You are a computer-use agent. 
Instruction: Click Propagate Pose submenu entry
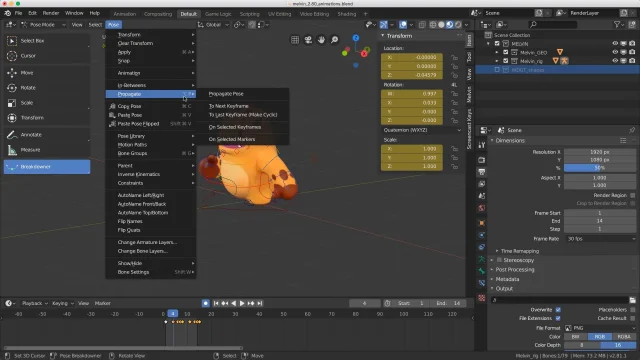coord(226,94)
